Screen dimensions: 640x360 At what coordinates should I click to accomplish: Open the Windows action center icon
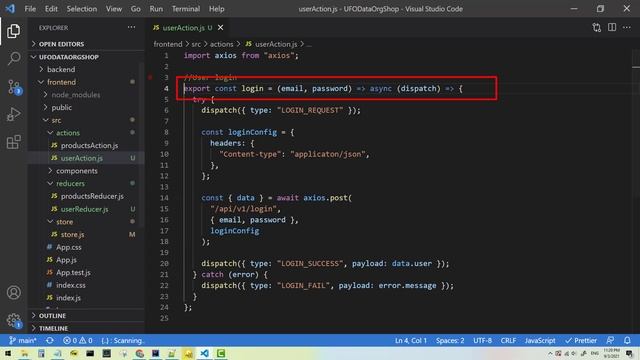click(629, 353)
